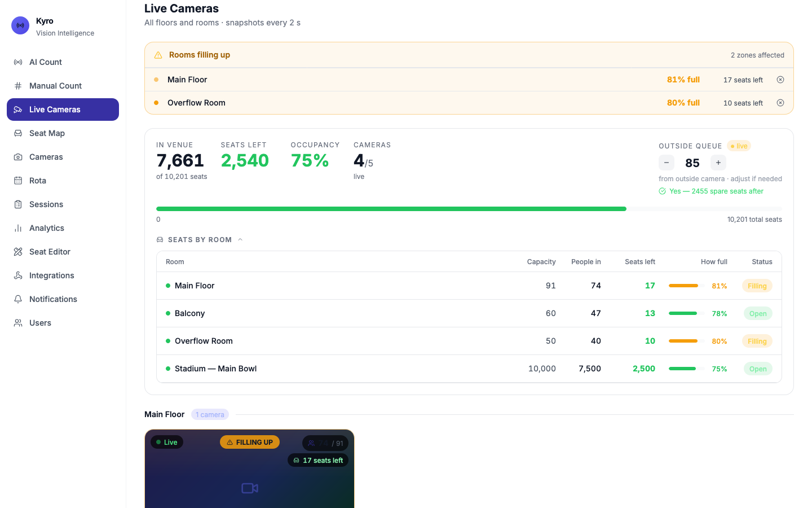The height and width of the screenshot is (508, 812).
Task: Select Stadium — Main Bowl row
Action: click(x=469, y=369)
